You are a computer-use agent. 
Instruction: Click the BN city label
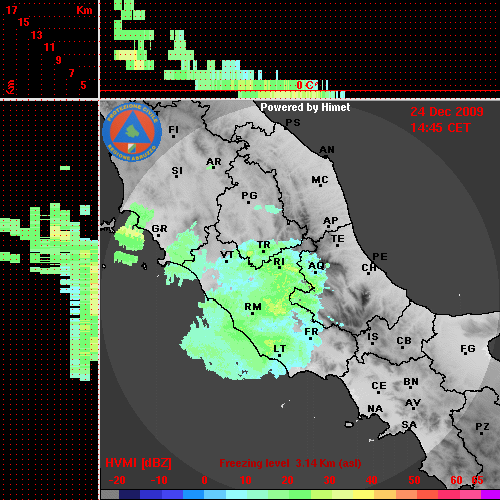click(x=411, y=382)
